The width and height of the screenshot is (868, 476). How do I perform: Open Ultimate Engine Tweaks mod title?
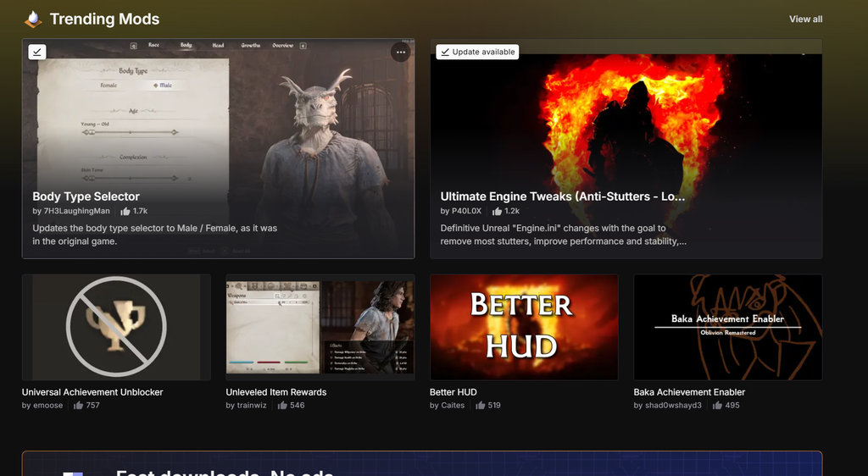tap(562, 196)
